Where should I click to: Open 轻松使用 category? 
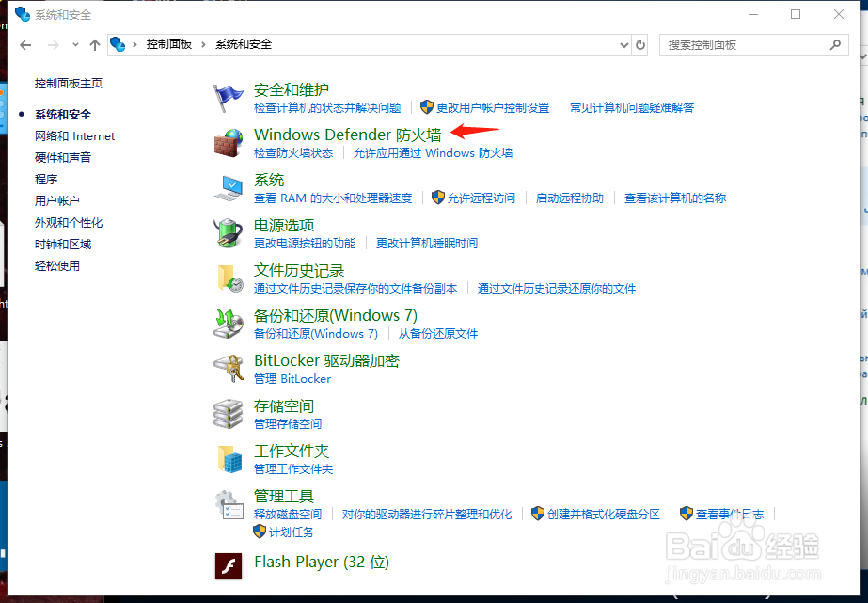[57, 266]
